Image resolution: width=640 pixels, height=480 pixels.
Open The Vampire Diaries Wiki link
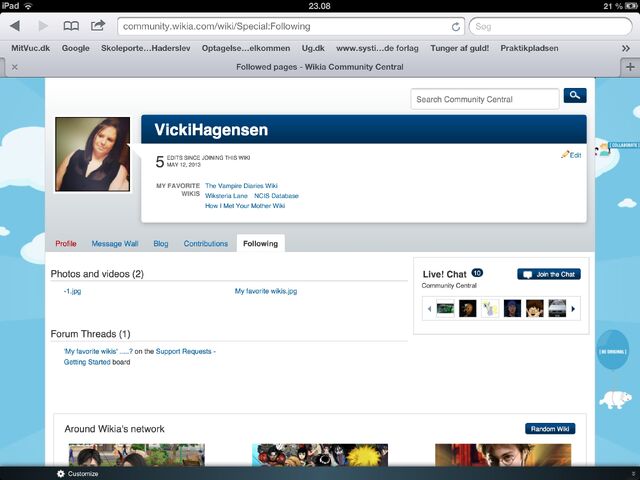point(241,186)
